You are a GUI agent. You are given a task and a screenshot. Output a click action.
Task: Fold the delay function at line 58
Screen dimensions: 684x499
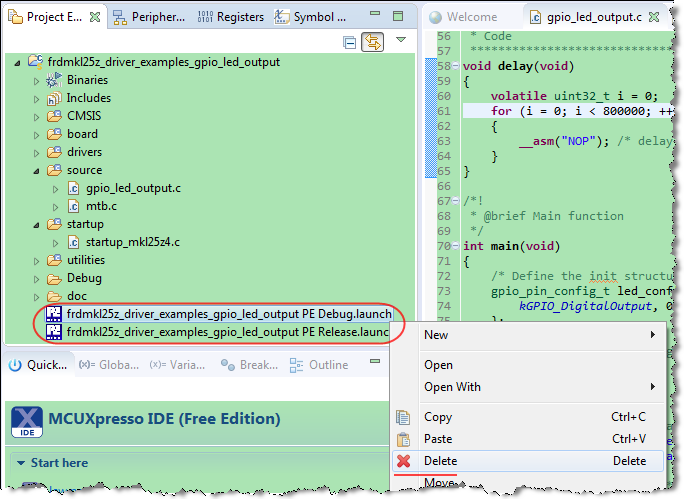455,66
